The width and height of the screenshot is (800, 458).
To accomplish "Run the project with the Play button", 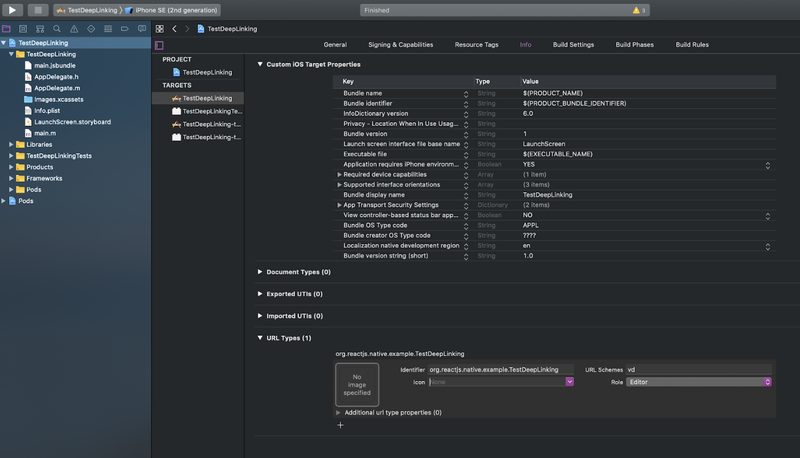I will [x=12, y=10].
